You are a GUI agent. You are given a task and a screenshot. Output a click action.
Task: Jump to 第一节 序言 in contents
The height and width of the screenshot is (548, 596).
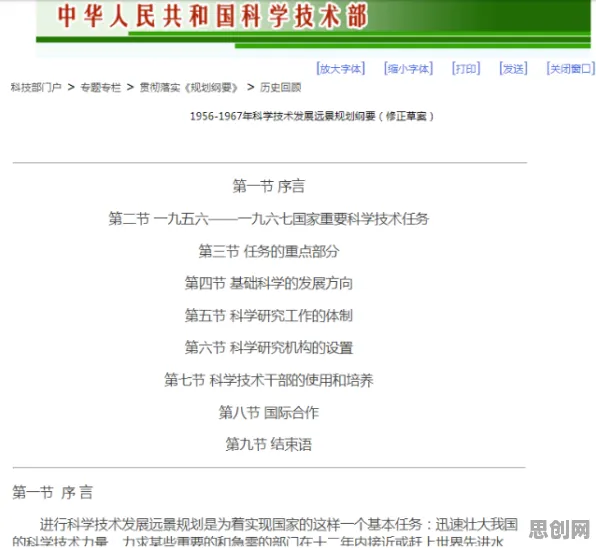[x=268, y=186]
